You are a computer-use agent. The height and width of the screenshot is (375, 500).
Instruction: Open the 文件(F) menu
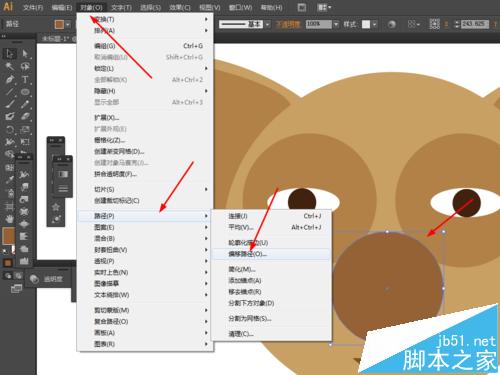pos(33,7)
